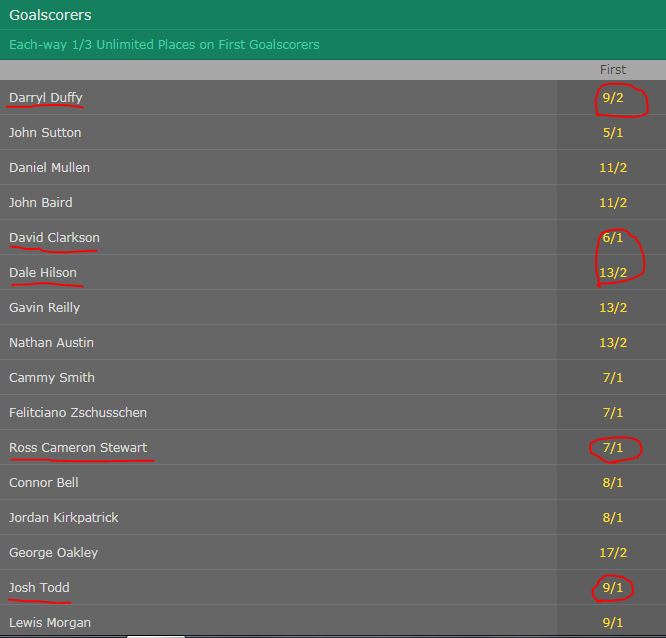The image size is (666, 638).
Task: Select John Sutton 5/1 odds
Action: tap(612, 132)
